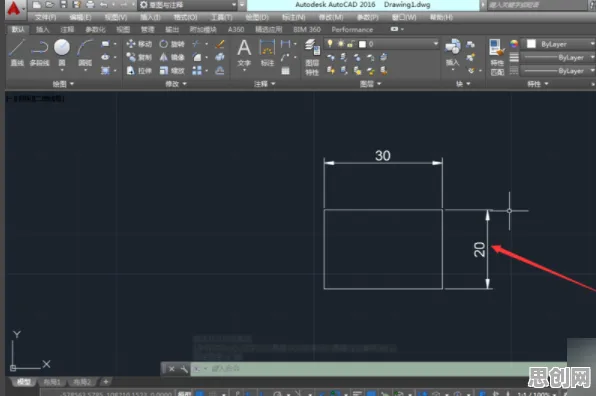Toggle layer 0 freeze sun icon
The image size is (596, 396).
(341, 44)
